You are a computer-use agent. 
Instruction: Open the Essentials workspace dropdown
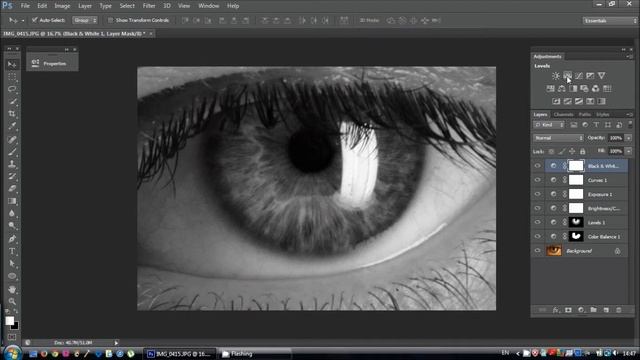610,20
